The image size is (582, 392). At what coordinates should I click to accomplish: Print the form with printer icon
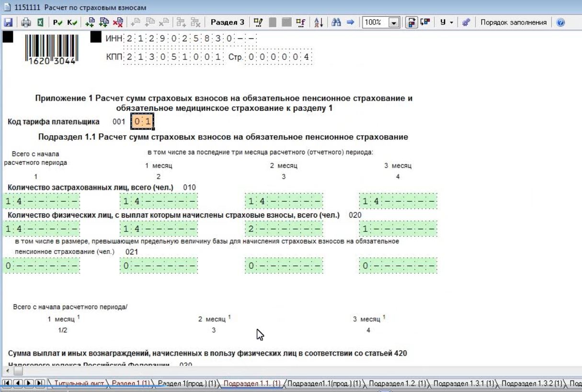tap(26, 23)
